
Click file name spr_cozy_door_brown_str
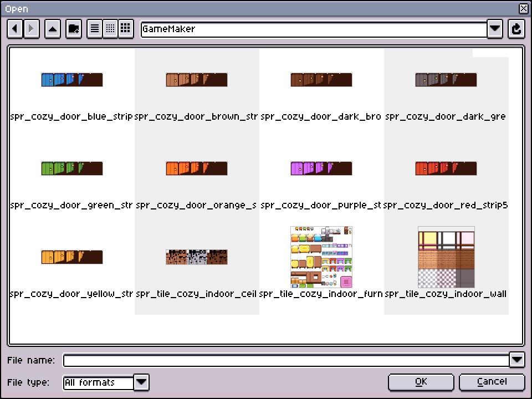(196, 117)
